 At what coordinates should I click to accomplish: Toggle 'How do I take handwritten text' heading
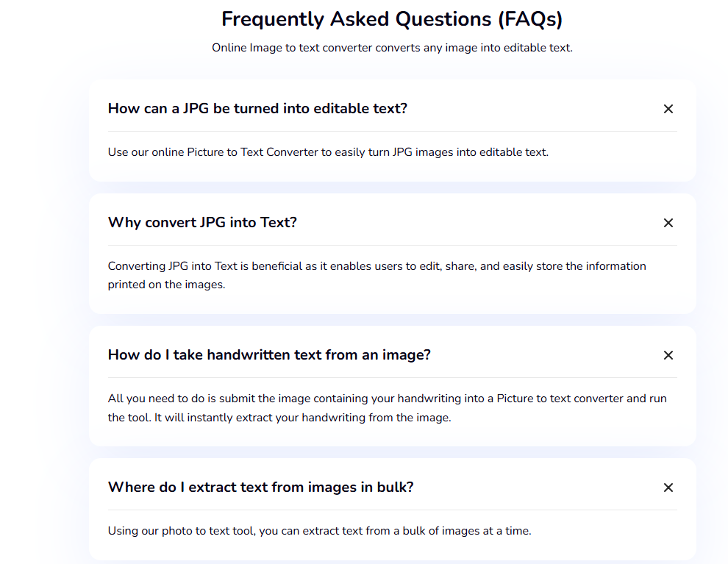269,355
